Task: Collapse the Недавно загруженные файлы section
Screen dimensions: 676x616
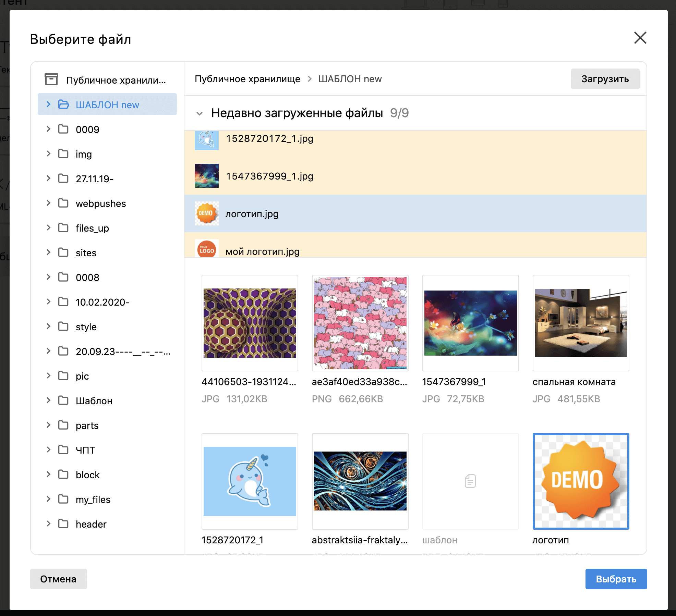Action: 200,113
